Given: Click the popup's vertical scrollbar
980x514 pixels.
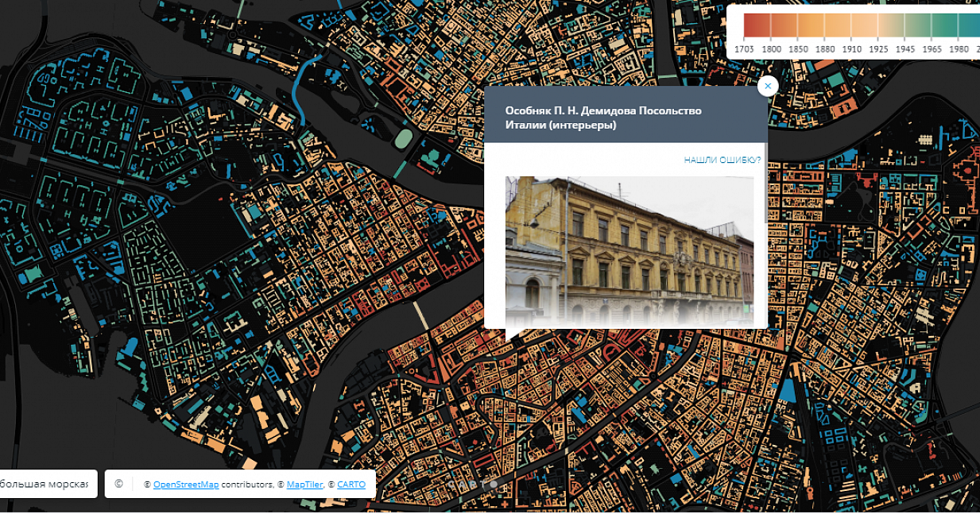Looking at the screenshot, I should pos(765,183).
